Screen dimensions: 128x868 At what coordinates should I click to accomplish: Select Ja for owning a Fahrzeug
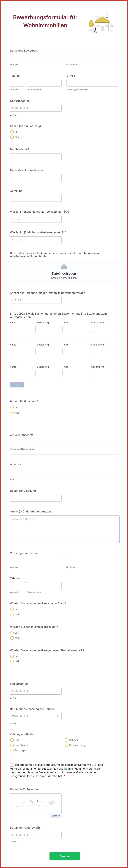point(12,132)
